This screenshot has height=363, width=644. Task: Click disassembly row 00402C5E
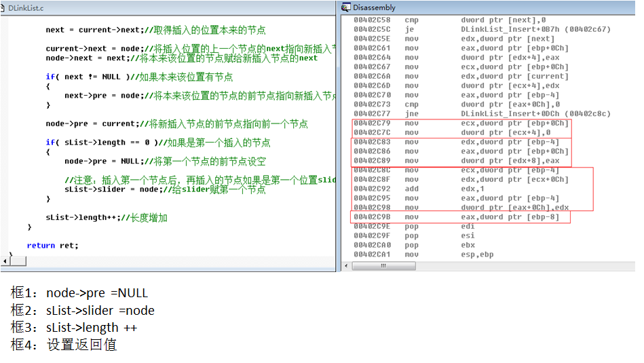(454, 39)
